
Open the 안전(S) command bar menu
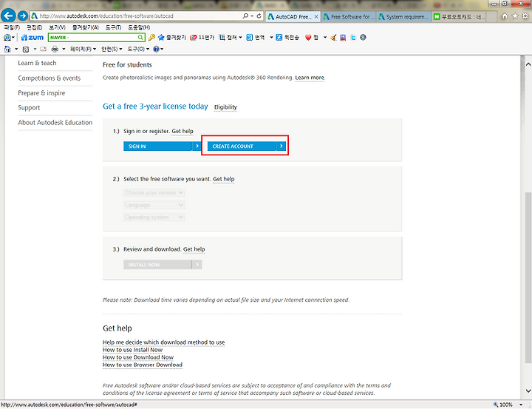112,50
